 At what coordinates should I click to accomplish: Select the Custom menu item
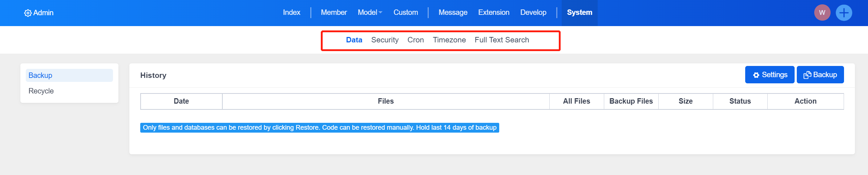click(x=405, y=12)
